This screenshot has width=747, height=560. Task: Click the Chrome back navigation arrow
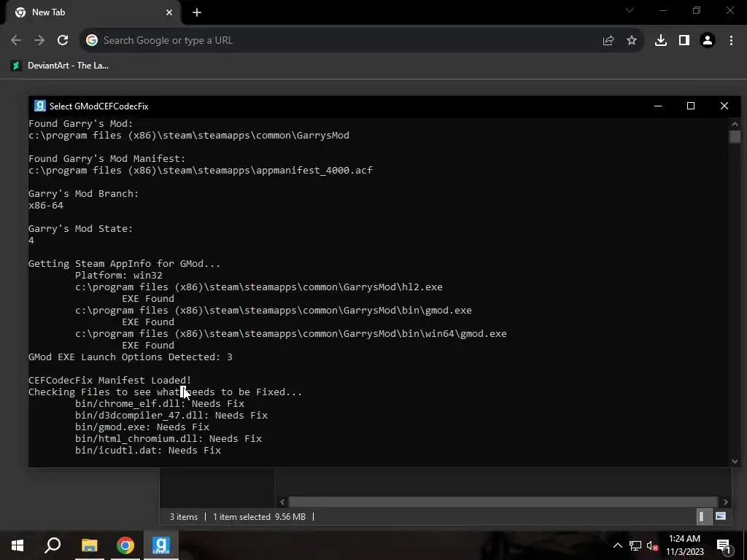click(x=16, y=41)
